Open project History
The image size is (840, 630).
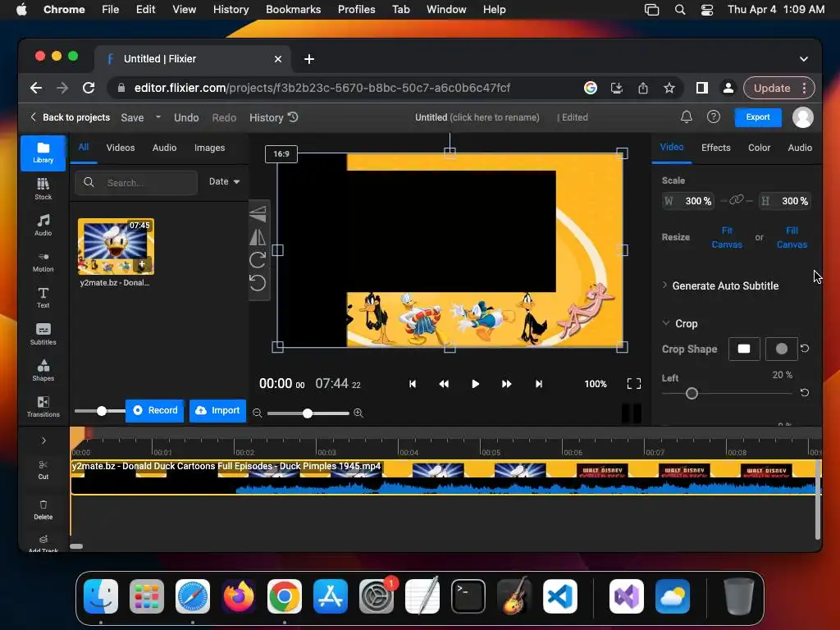tap(273, 117)
